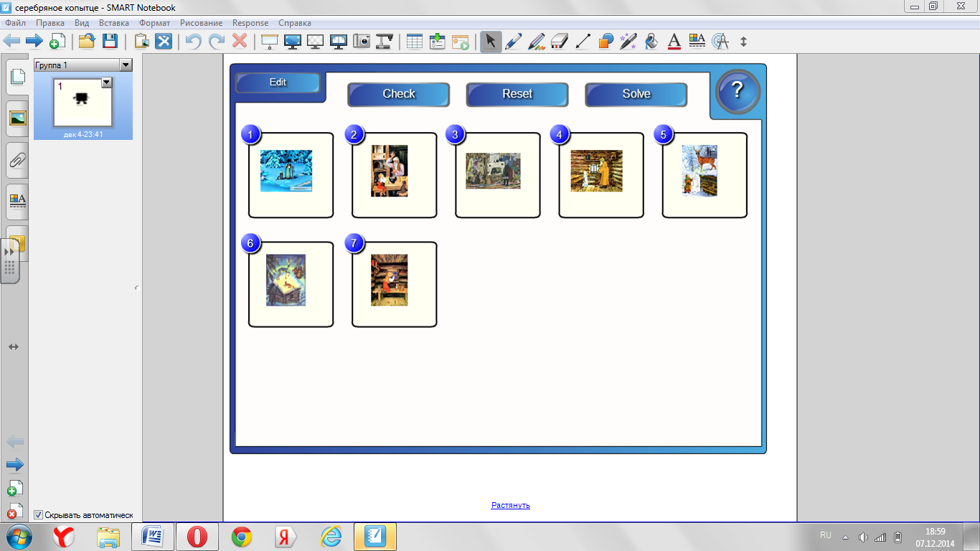Select the Text tool with red underline
980x551 pixels.
pyautogui.click(x=674, y=41)
